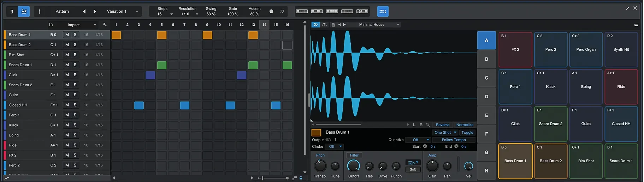This screenshot has width=644, height=182.
Task: Mute the Bass Drum 1 lane
Action: (x=67, y=35)
